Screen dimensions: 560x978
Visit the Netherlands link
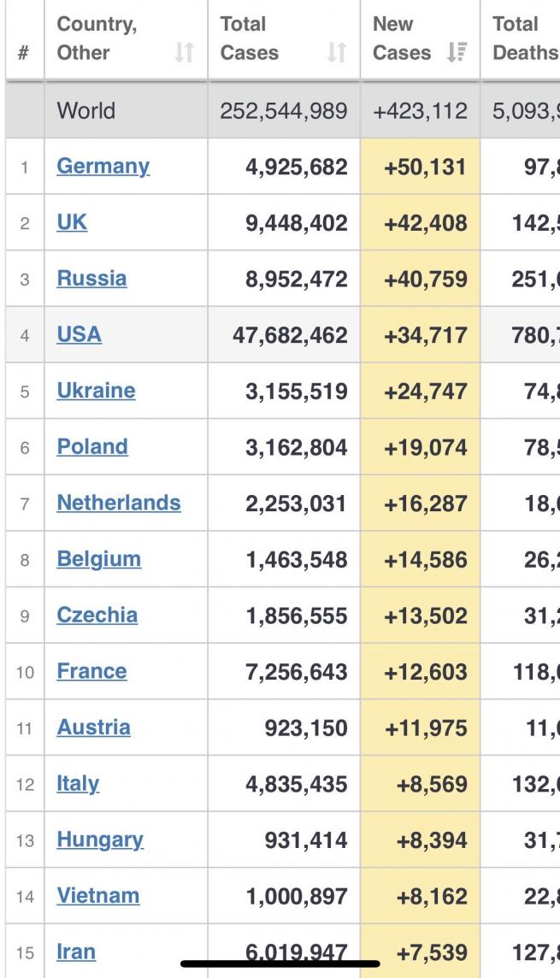click(x=119, y=504)
